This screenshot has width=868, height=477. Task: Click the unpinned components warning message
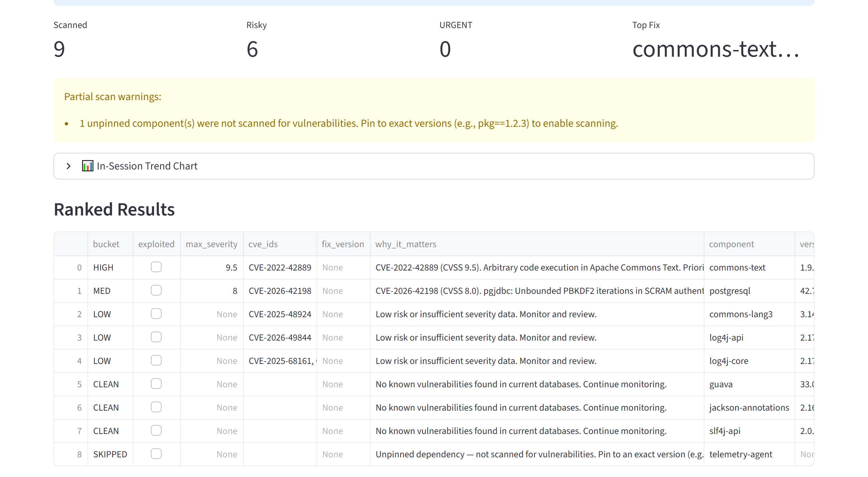pos(349,123)
